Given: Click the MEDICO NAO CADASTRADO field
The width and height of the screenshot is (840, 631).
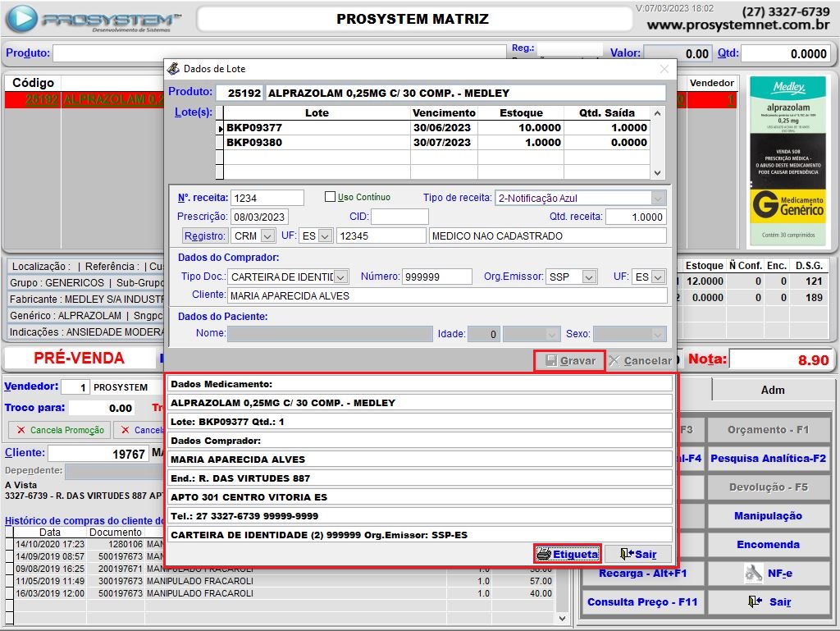Looking at the screenshot, I should point(547,236).
